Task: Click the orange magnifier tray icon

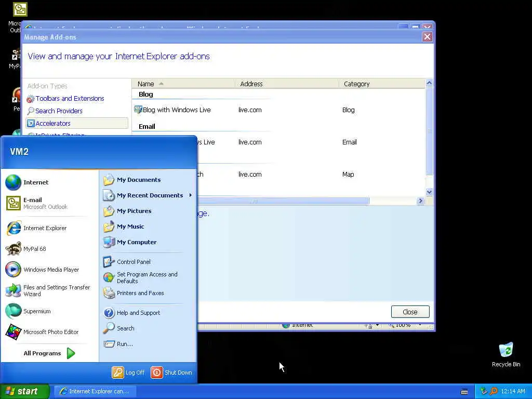Action: pyautogui.click(x=494, y=391)
